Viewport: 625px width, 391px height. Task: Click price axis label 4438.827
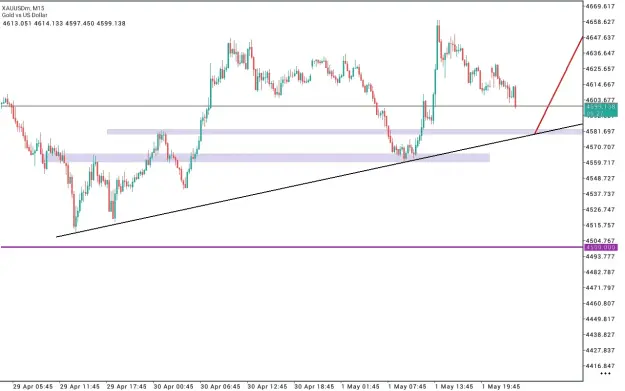point(601,334)
